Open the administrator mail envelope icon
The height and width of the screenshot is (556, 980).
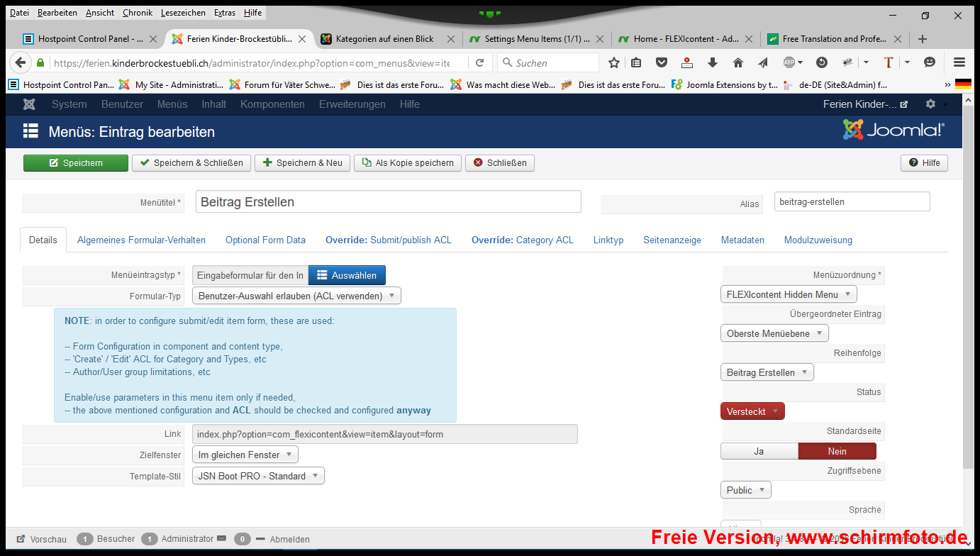(221, 538)
